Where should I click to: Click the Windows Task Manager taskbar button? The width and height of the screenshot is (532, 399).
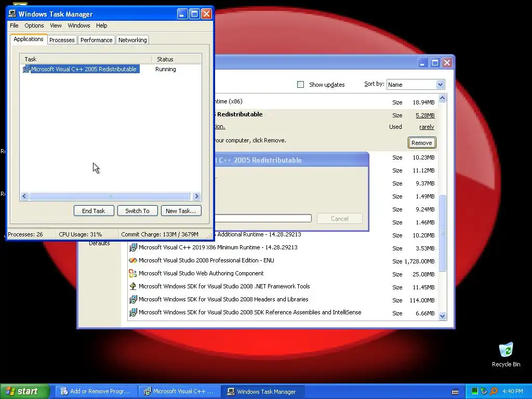[x=262, y=392]
